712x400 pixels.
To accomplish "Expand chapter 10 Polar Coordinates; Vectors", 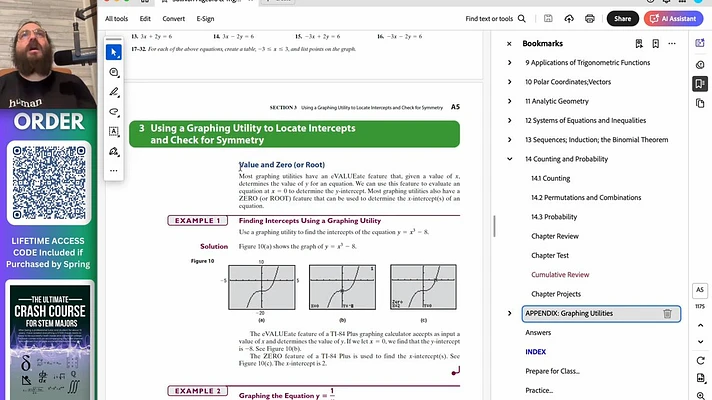I will tap(509, 82).
